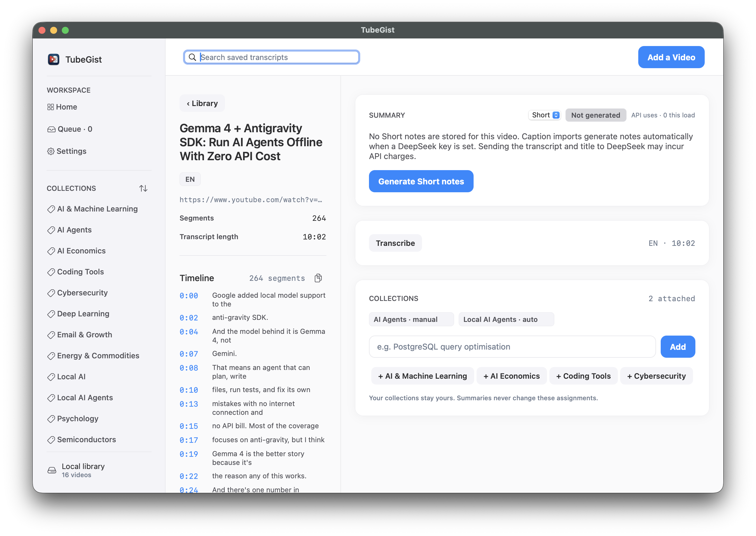Click the Generate Short notes button
Viewport: 756px width, 536px height.
pos(421,181)
